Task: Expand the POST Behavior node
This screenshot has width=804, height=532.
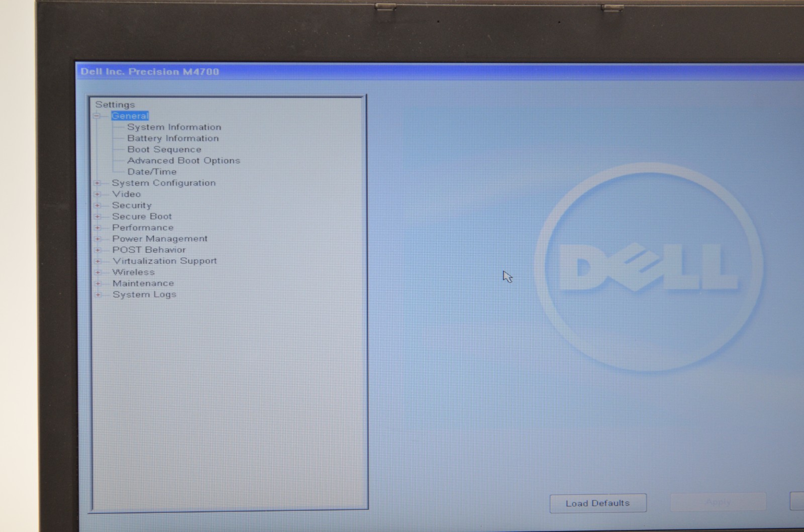Action: pyautogui.click(x=98, y=250)
